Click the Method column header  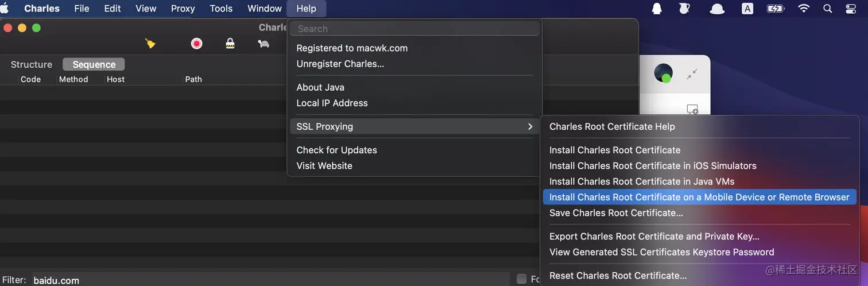click(x=73, y=79)
